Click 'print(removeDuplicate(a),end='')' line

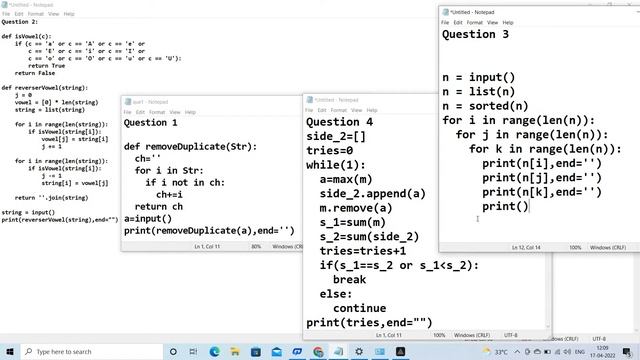pyautogui.click(x=209, y=231)
